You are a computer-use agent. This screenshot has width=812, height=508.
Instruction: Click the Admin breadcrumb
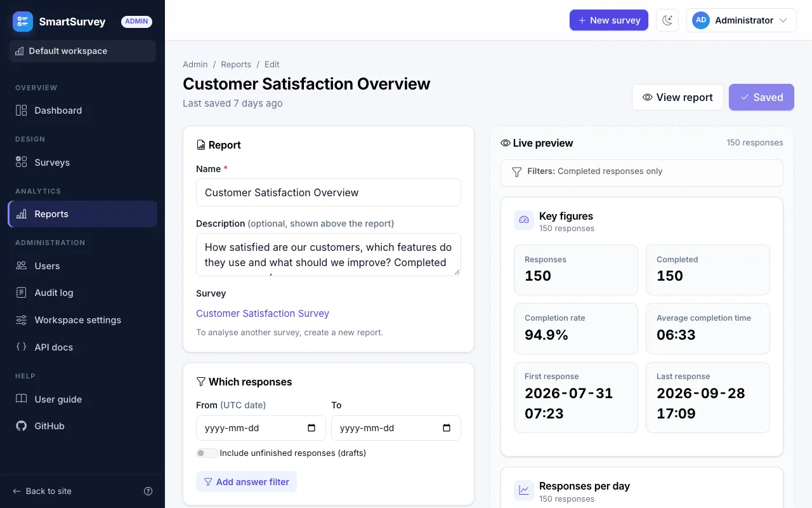pos(195,65)
